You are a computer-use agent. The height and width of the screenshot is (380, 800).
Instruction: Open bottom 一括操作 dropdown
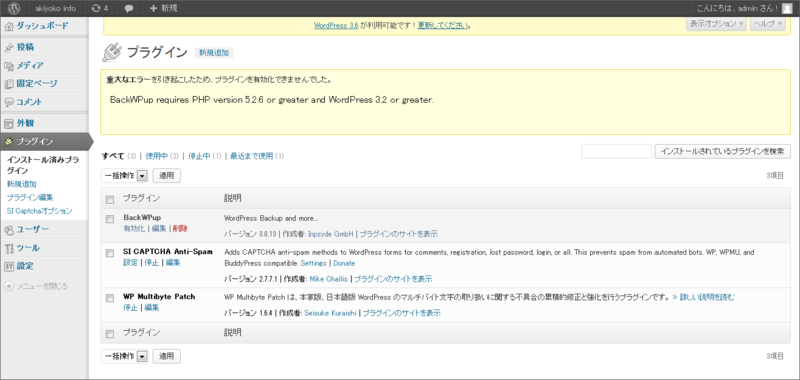[124, 356]
